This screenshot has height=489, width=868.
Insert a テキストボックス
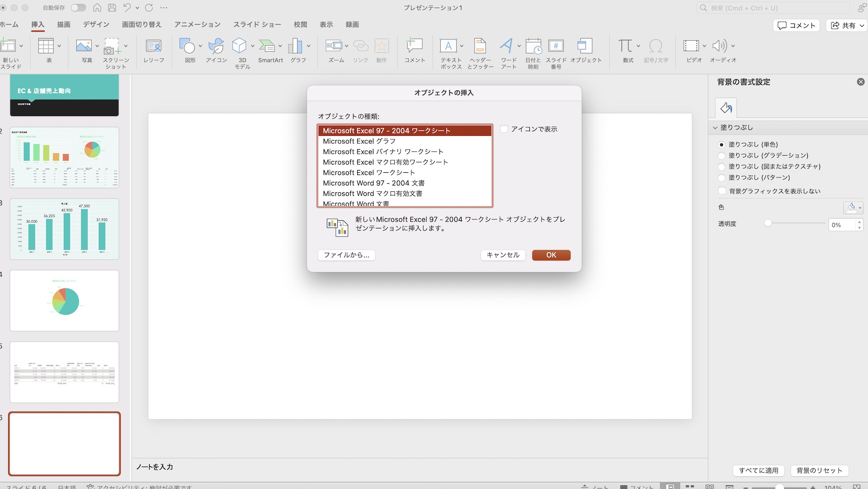448,46
